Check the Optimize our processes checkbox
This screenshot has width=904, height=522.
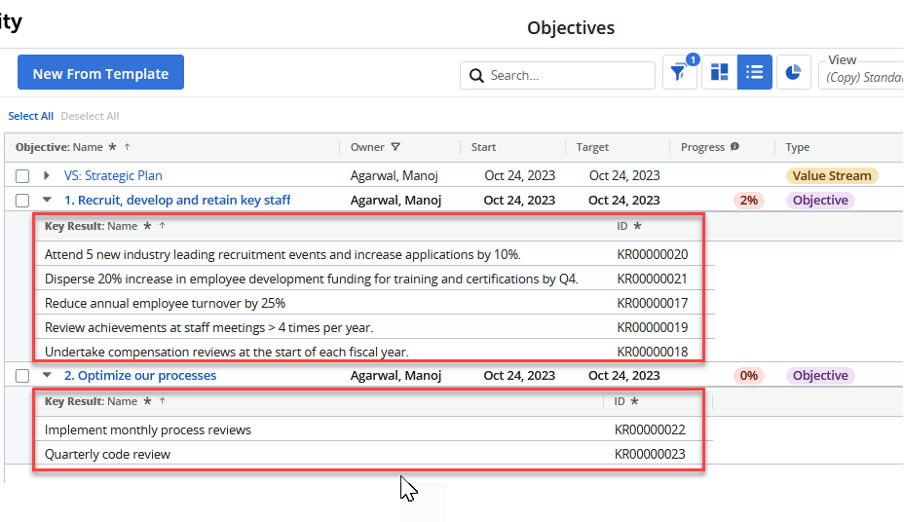click(22, 376)
